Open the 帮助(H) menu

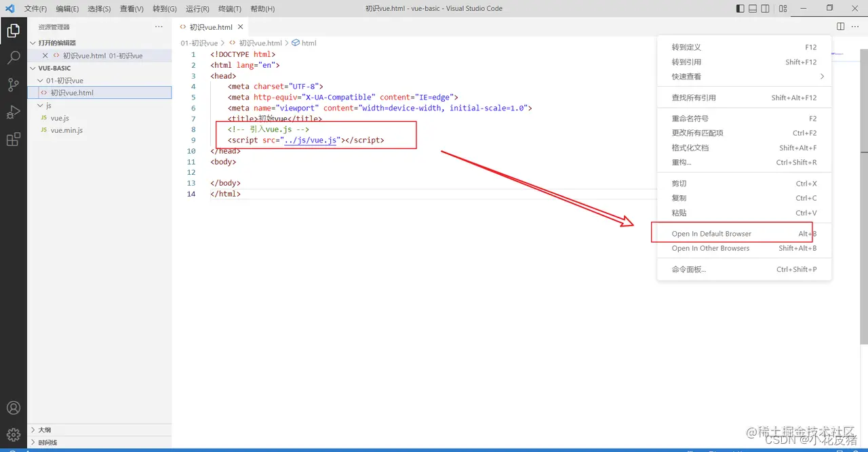[x=262, y=9]
